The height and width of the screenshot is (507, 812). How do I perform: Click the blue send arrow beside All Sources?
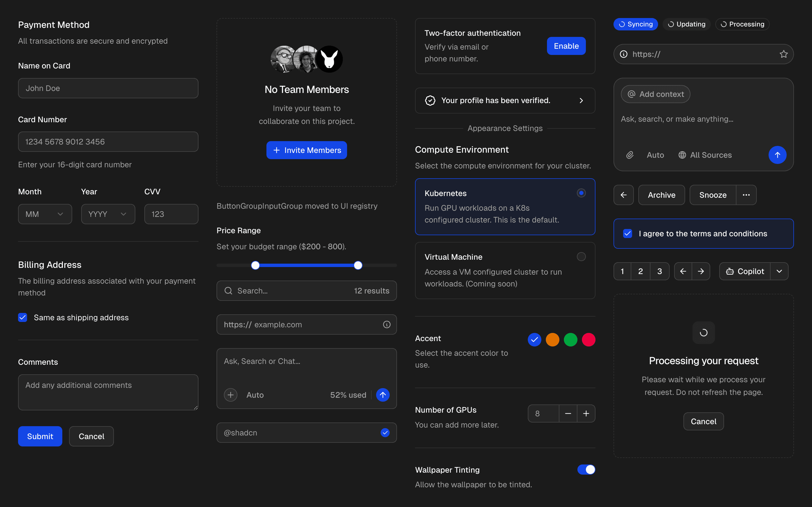tap(777, 155)
